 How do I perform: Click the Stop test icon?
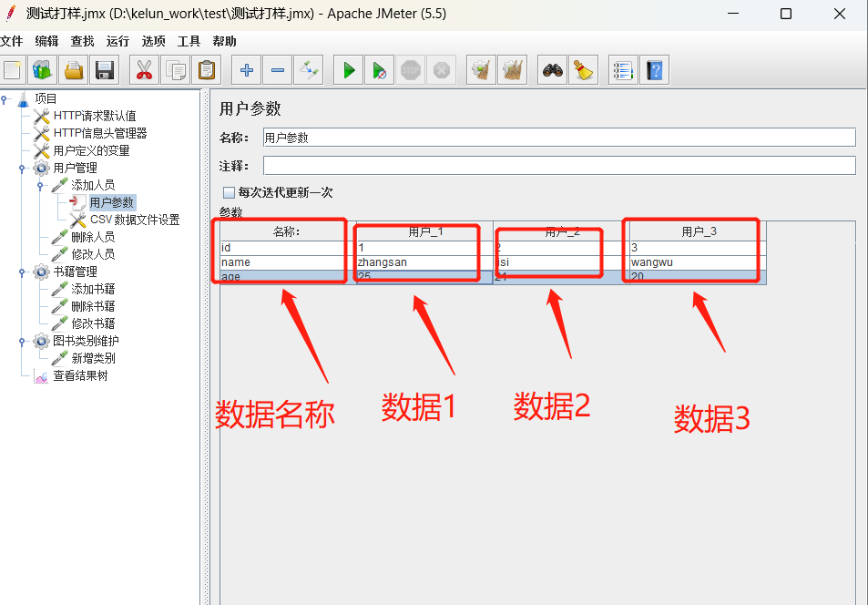click(410, 70)
